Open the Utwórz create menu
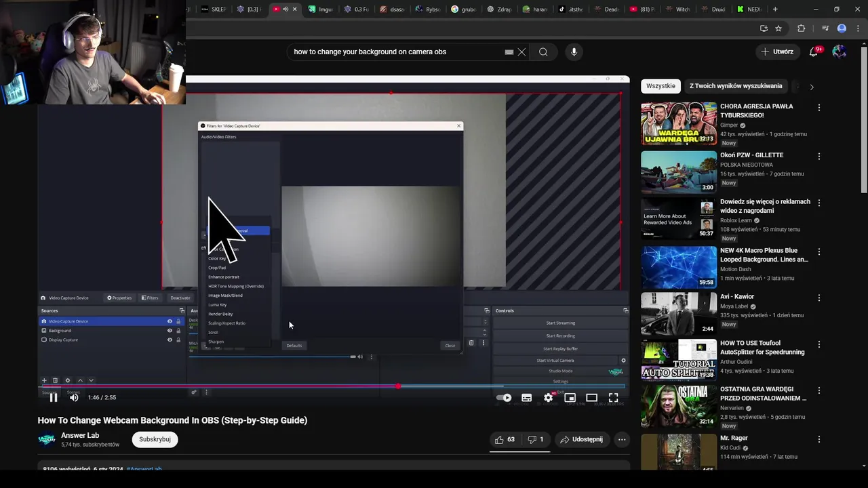This screenshot has height=488, width=868. point(777,52)
